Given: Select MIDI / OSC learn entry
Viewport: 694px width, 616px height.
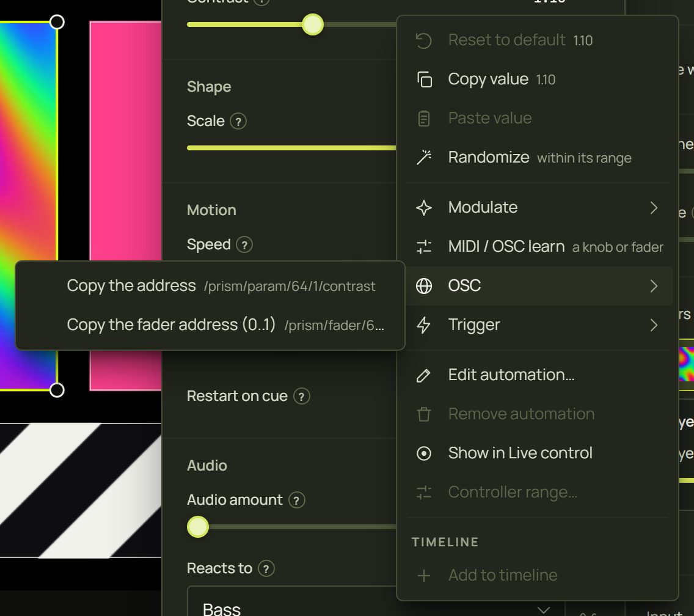Looking at the screenshot, I should (x=538, y=247).
